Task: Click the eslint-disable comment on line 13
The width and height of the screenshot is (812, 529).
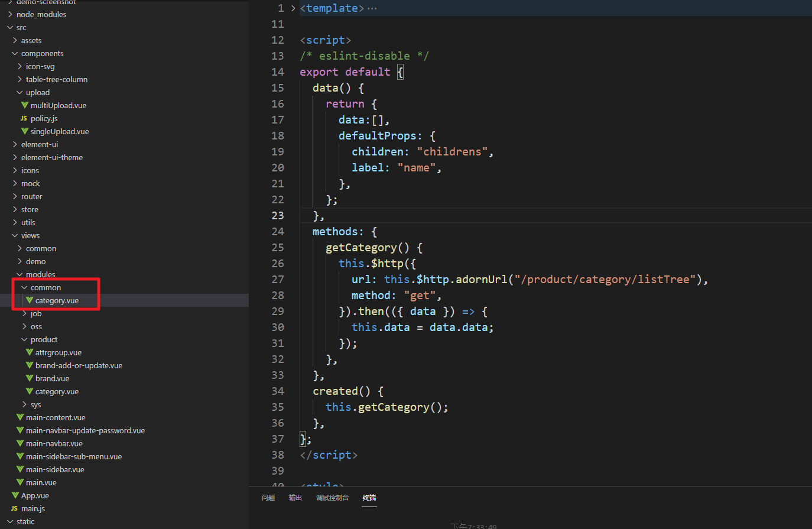Action: (365, 56)
